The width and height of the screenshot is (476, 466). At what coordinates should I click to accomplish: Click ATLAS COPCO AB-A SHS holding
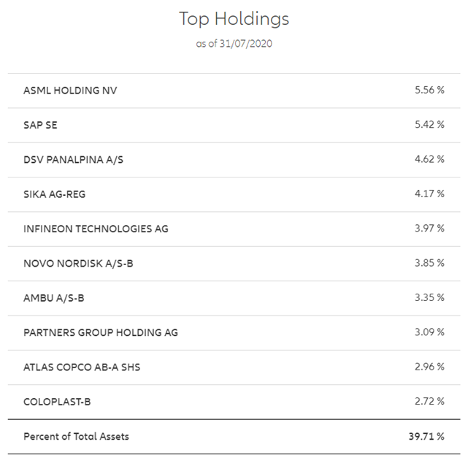pos(82,367)
